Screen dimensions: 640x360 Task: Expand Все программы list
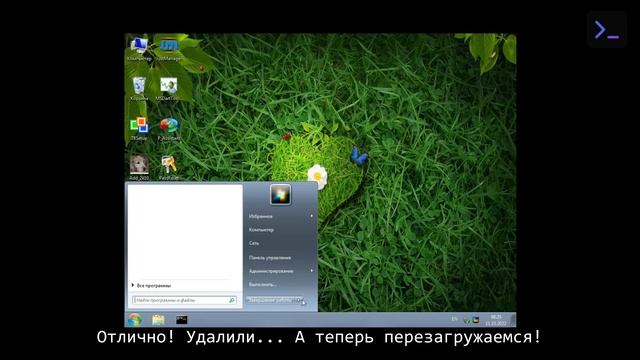(151, 285)
